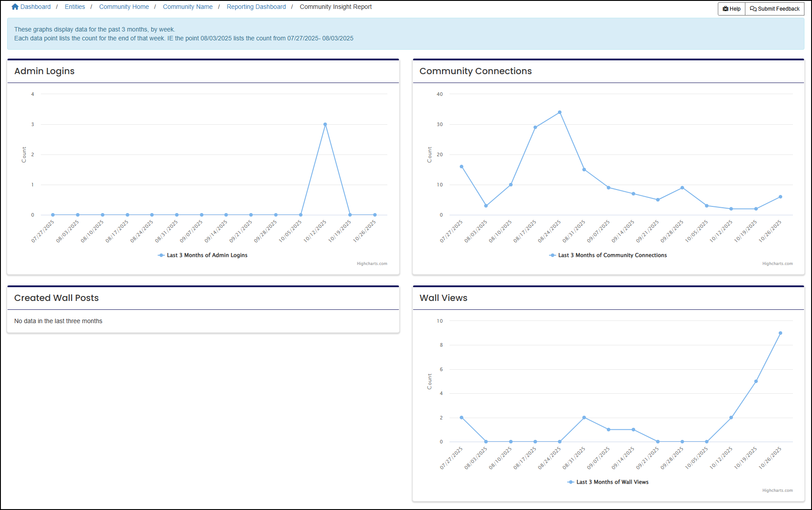
Task: Click the 08/24/2025 point on Community Connections
Action: coord(559,112)
